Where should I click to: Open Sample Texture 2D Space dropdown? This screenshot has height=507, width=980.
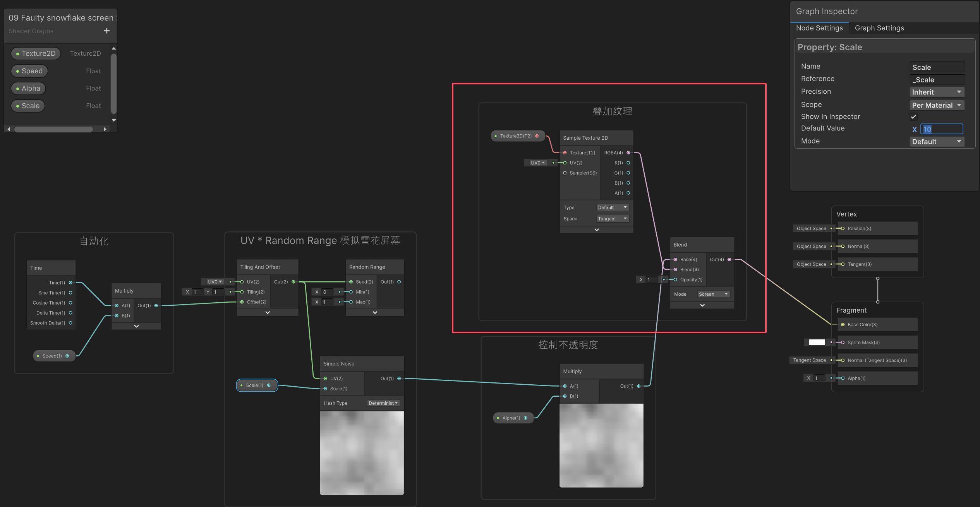pos(613,219)
